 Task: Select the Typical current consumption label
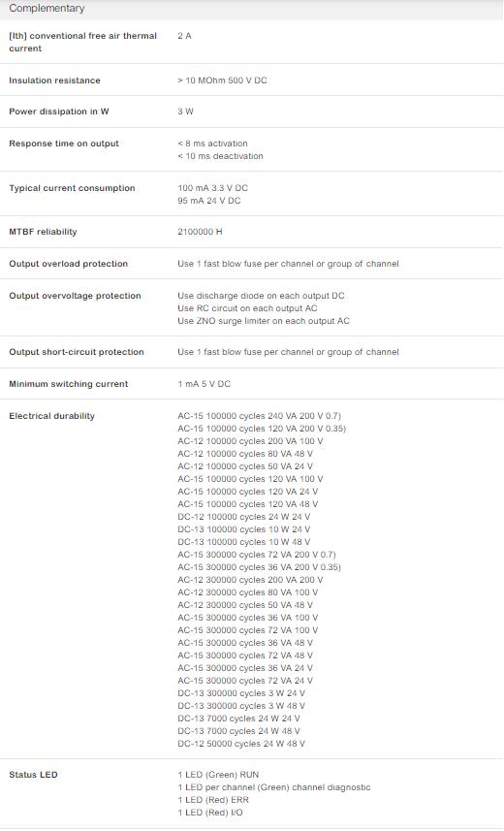pyautogui.click(x=72, y=188)
